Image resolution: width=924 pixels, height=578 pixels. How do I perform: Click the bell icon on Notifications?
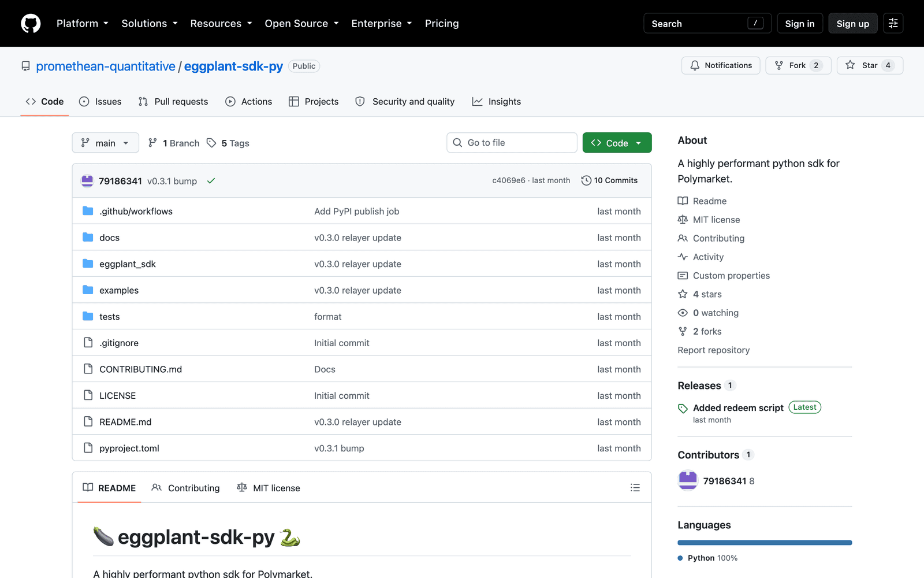point(695,65)
